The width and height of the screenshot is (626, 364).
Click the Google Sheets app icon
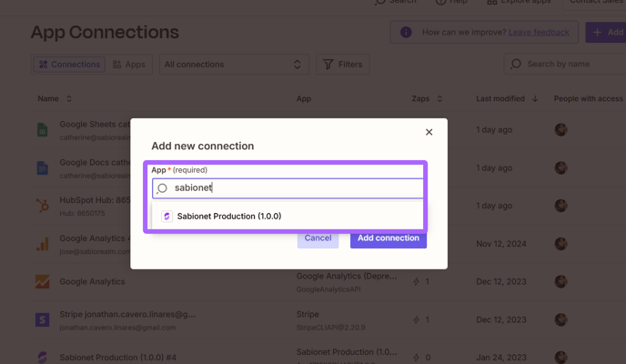pos(43,130)
